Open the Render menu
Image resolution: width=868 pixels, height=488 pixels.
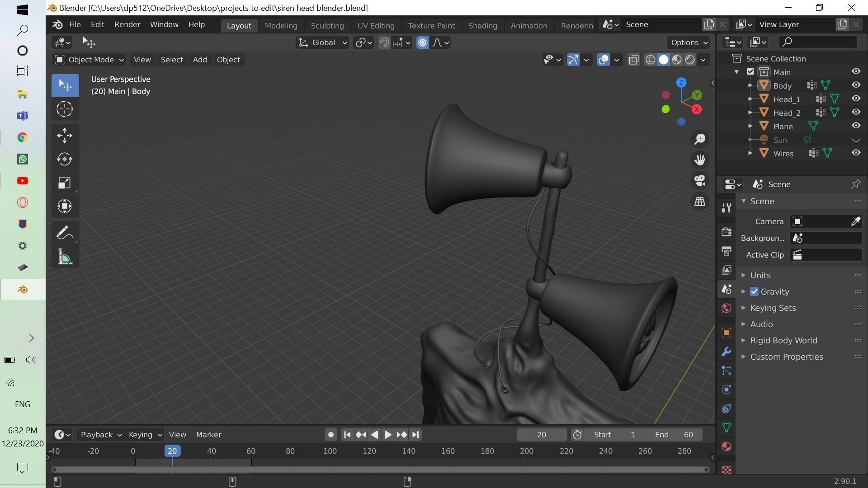pos(127,24)
